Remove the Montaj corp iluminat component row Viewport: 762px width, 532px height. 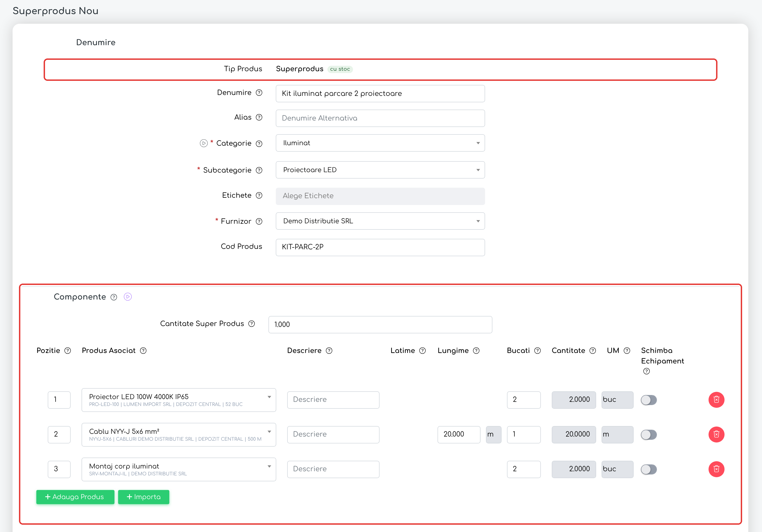point(716,469)
